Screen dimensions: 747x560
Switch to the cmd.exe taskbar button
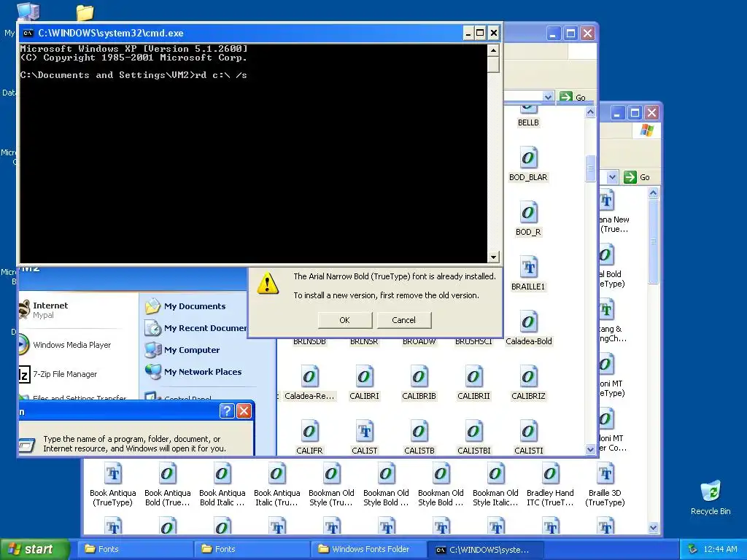[485, 550]
